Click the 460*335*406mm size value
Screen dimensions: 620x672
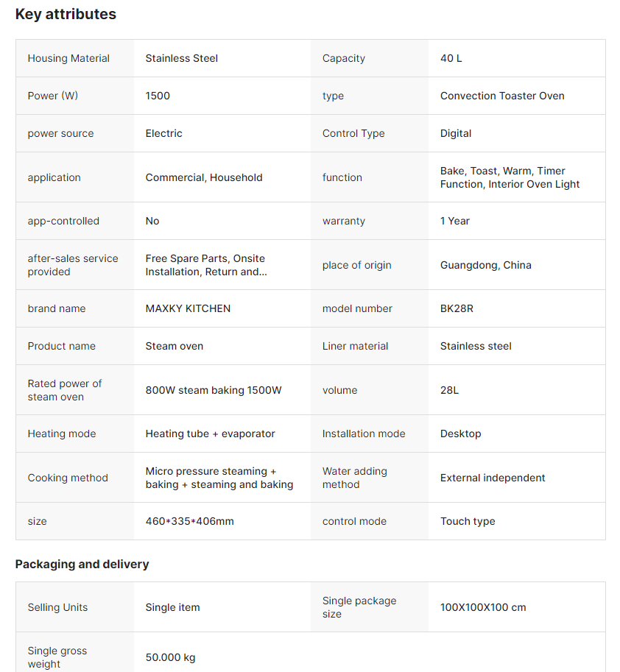tap(189, 521)
